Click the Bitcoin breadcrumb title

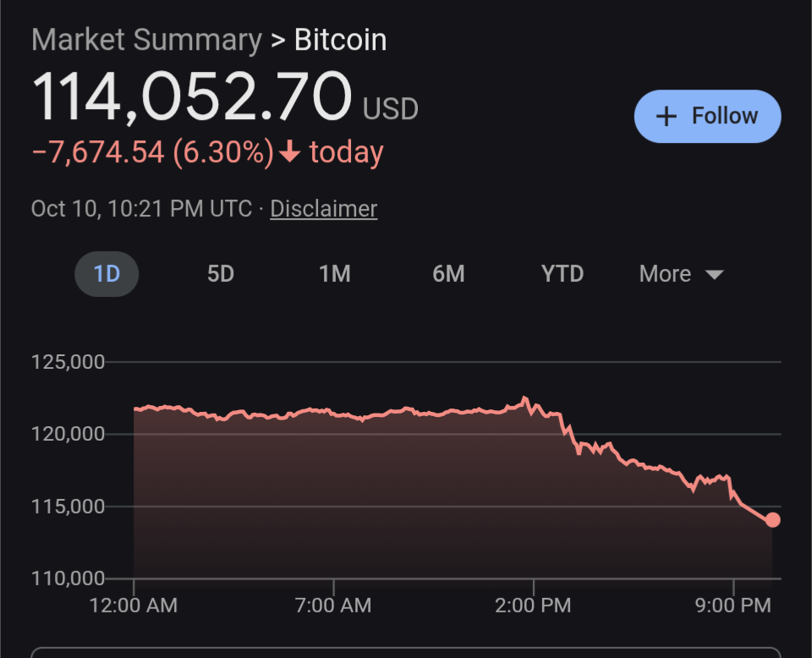click(340, 40)
